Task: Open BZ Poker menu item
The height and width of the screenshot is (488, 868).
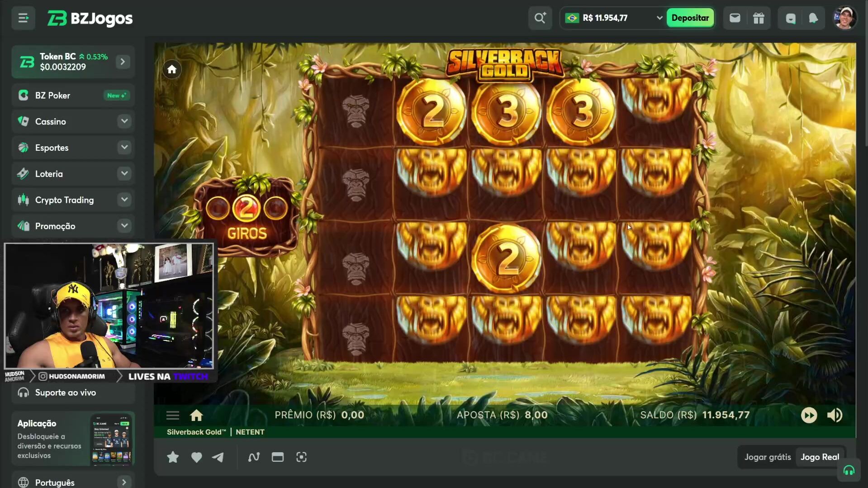Action: click(73, 96)
